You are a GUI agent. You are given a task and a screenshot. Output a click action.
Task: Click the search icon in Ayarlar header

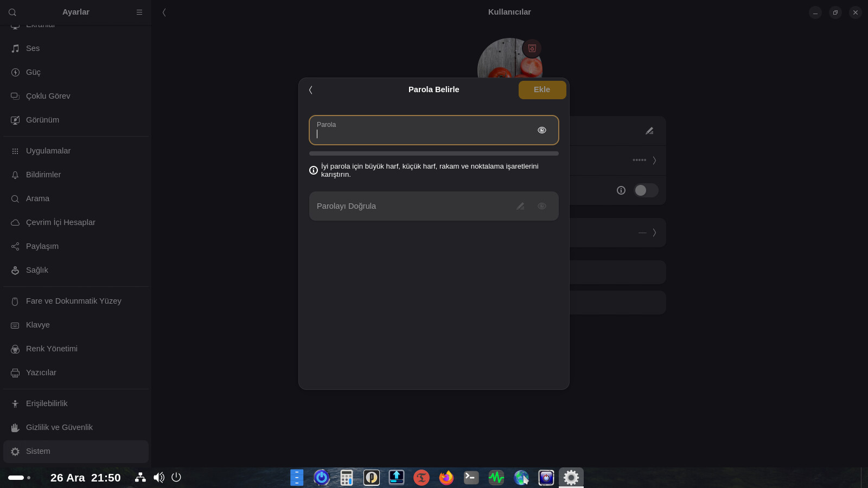tap(12, 12)
